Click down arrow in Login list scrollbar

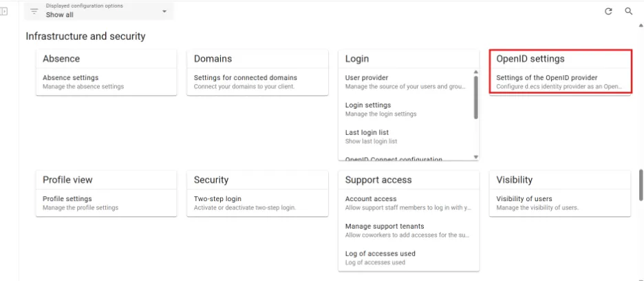(x=476, y=157)
